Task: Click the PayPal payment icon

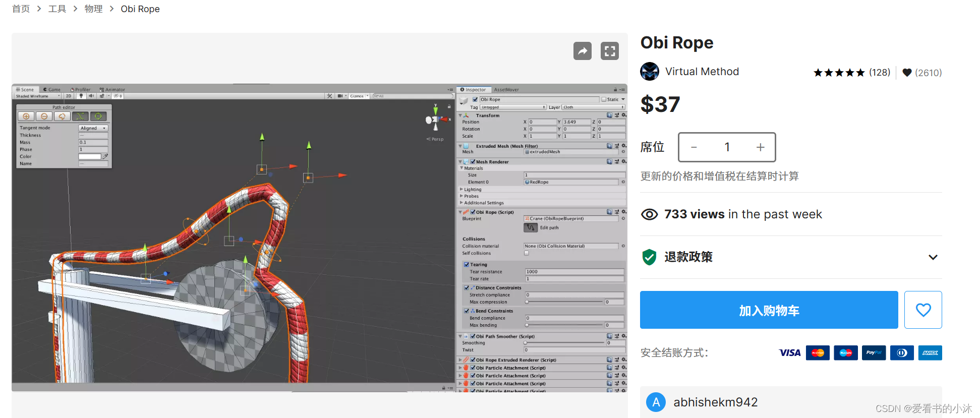Action: click(x=874, y=353)
